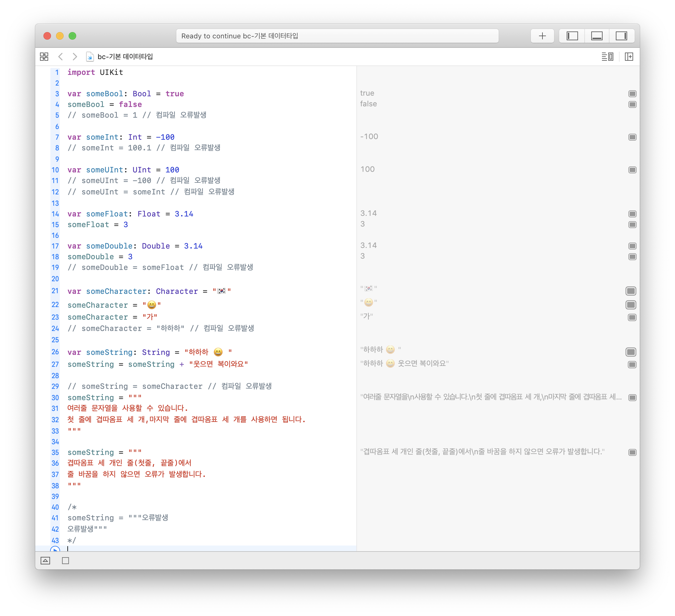675x616 pixels.
Task: Toggle the bottom debug area panel
Action: [x=597, y=36]
